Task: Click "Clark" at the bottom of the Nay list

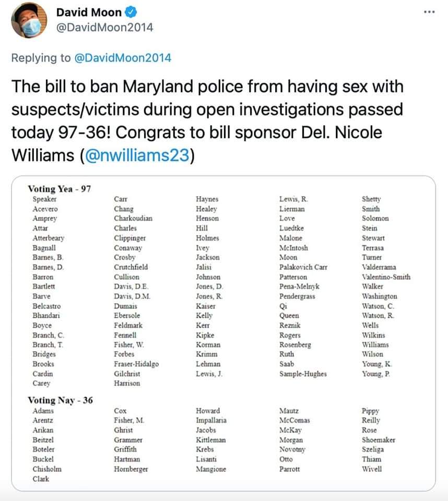Action: [41, 479]
